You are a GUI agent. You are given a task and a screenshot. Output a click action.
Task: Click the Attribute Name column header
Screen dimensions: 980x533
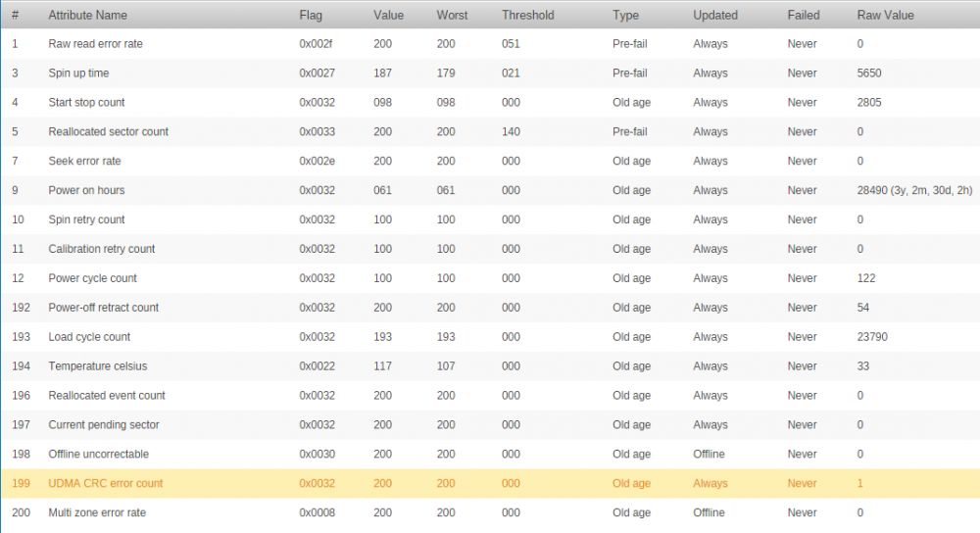click(87, 15)
